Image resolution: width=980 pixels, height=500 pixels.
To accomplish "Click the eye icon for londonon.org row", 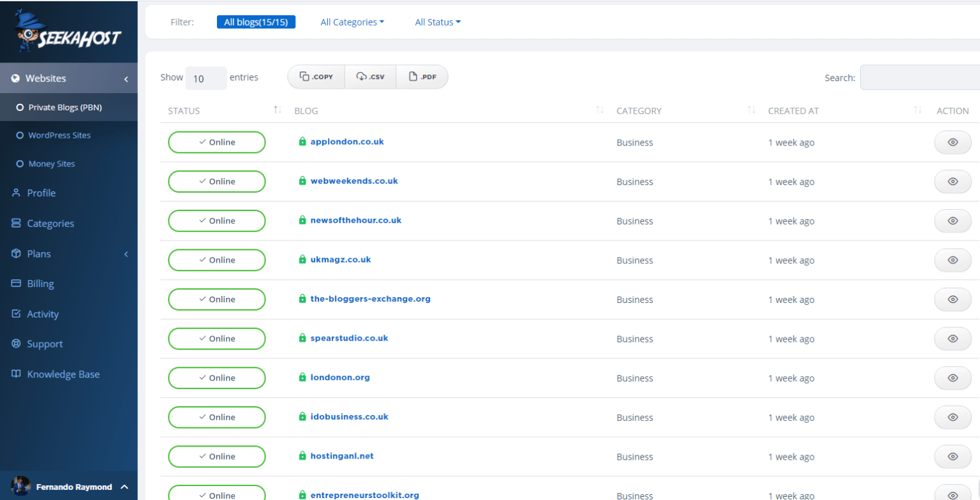I will 953,378.
